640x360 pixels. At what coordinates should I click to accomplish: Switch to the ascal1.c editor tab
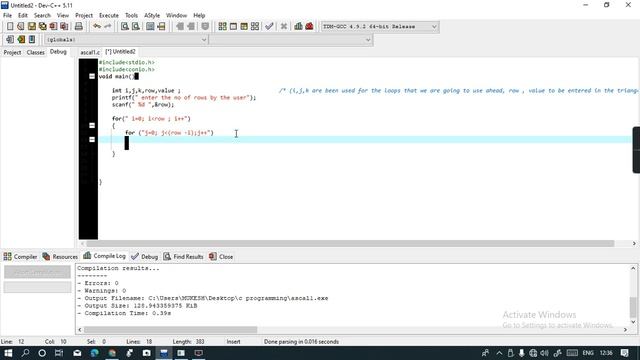coord(90,52)
